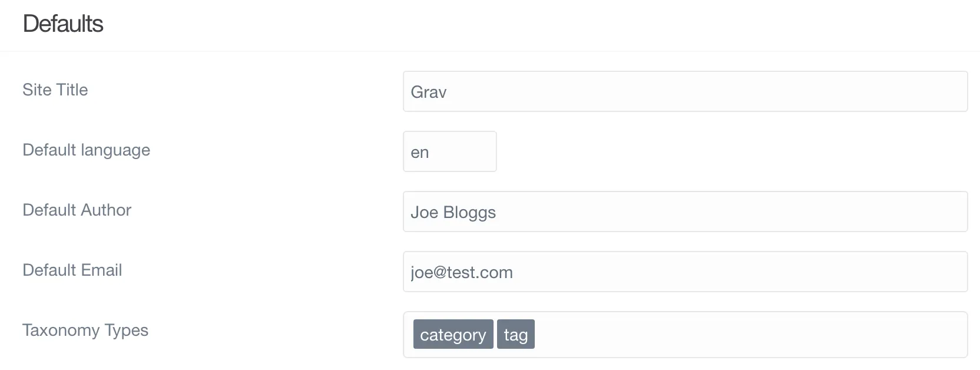980x370 pixels.
Task: Click into the Default language field
Action: point(450,151)
